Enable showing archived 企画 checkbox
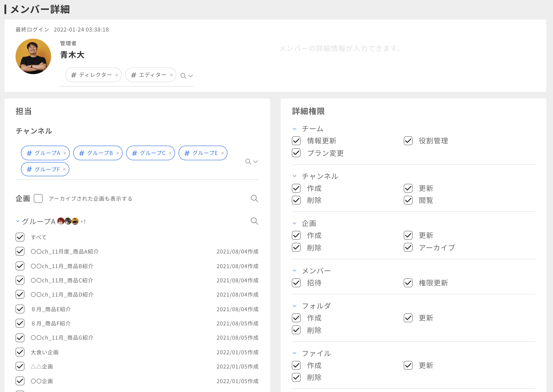Screen dimensions: 553x392 (38, 198)
